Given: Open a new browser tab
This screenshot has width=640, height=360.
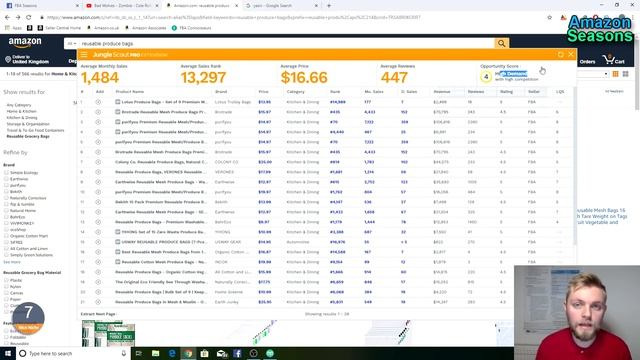Looking at the screenshot, I should 329,6.
